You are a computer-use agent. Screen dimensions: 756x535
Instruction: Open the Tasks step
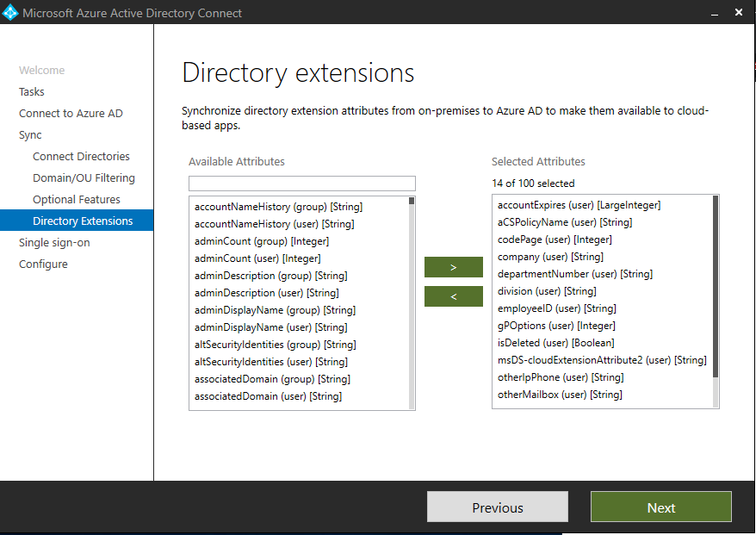31,91
